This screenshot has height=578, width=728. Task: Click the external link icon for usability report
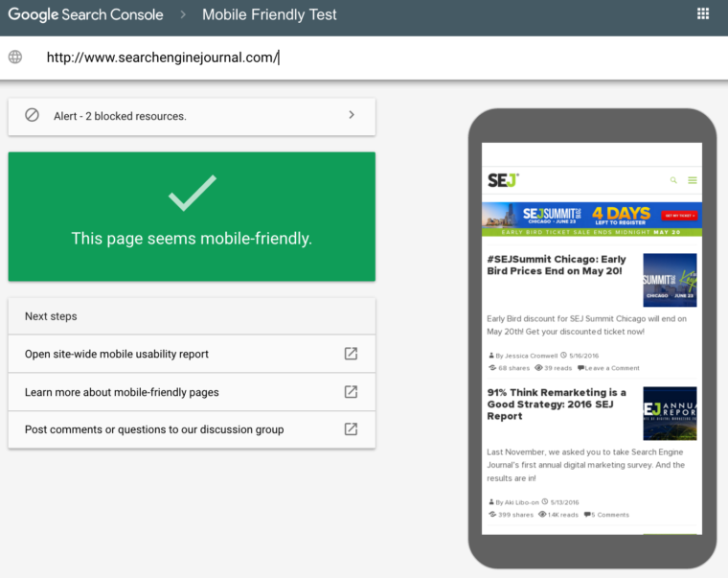pyautogui.click(x=351, y=354)
